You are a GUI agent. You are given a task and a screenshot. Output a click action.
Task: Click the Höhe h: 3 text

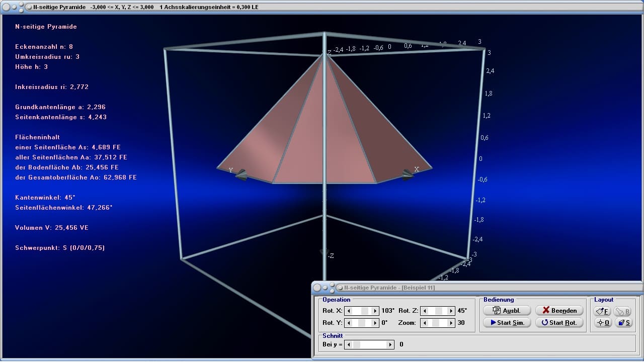(32, 67)
